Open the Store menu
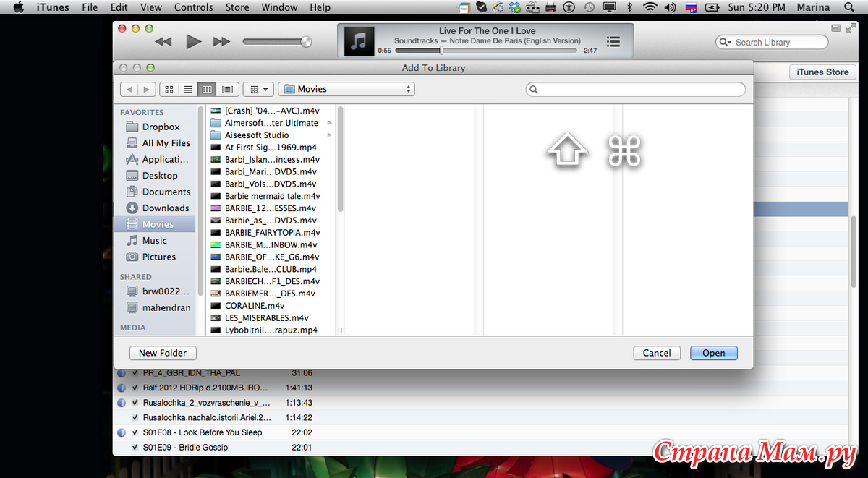The image size is (868, 478). (237, 7)
